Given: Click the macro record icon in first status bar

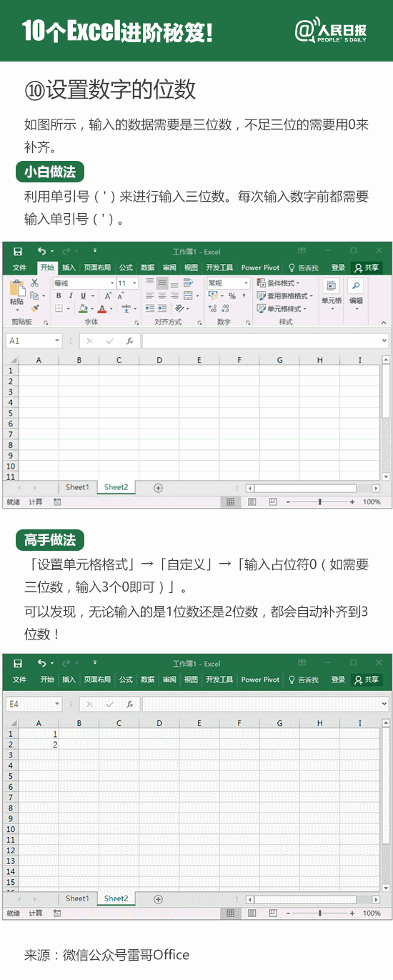Looking at the screenshot, I should coord(57,502).
